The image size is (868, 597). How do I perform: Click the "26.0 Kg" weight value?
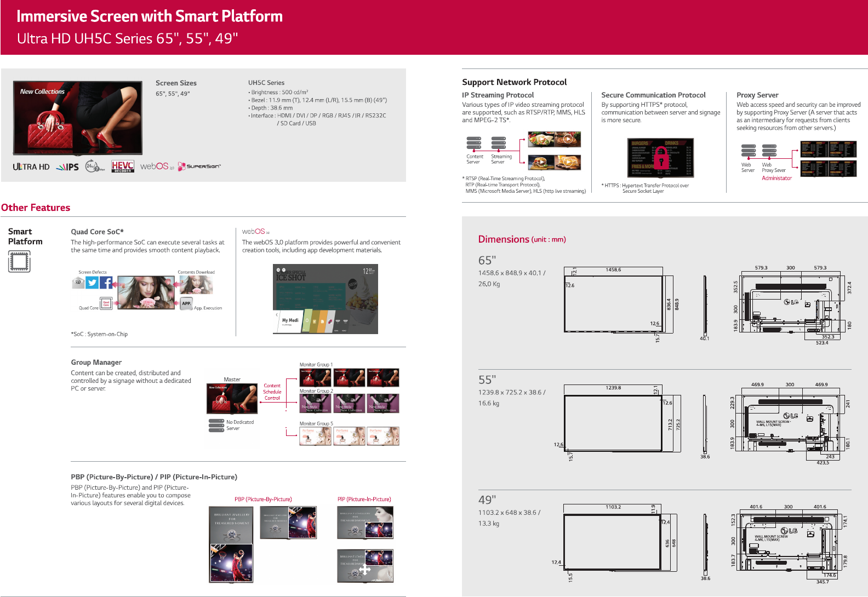click(x=489, y=284)
